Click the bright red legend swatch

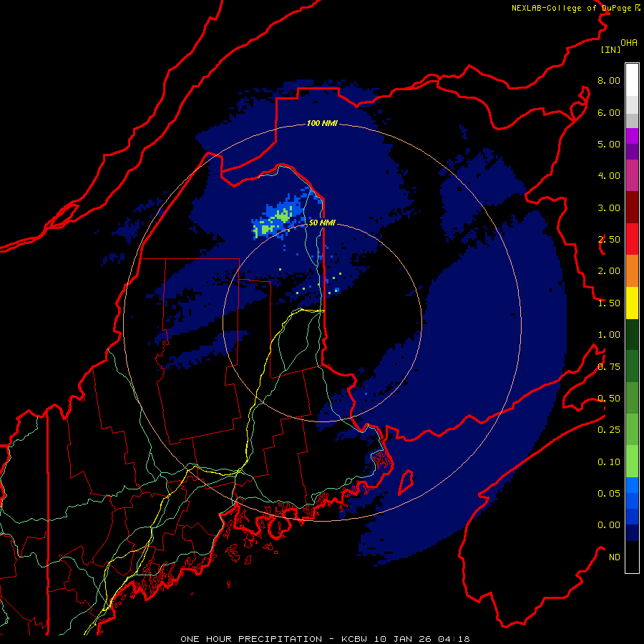pyautogui.click(x=632, y=239)
